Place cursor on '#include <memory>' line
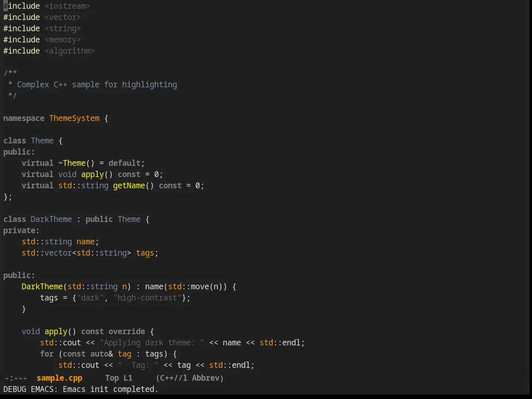The height and width of the screenshot is (399, 532). click(x=42, y=39)
